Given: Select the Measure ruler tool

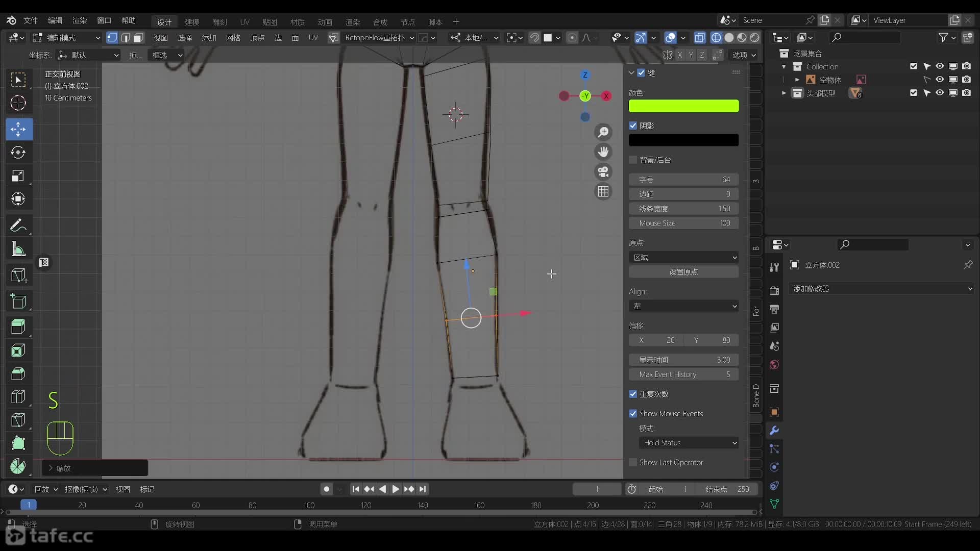Looking at the screenshot, I should pyautogui.click(x=18, y=249).
